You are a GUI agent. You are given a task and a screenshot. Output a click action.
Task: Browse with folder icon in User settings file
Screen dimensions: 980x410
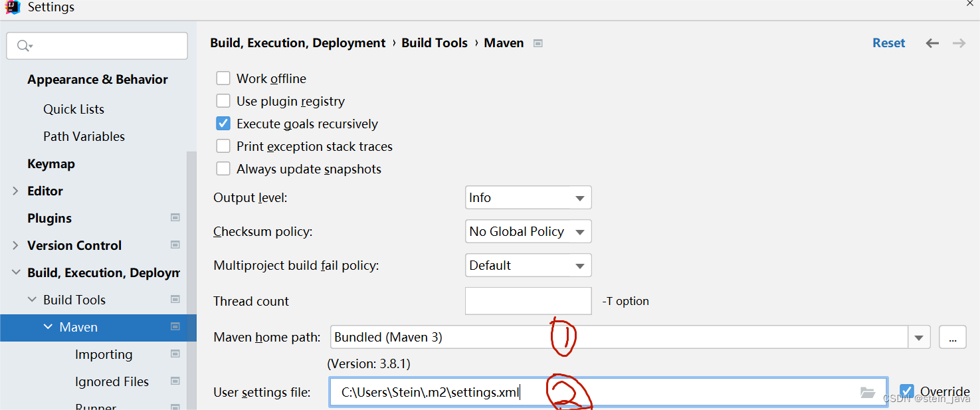pyautogui.click(x=867, y=392)
